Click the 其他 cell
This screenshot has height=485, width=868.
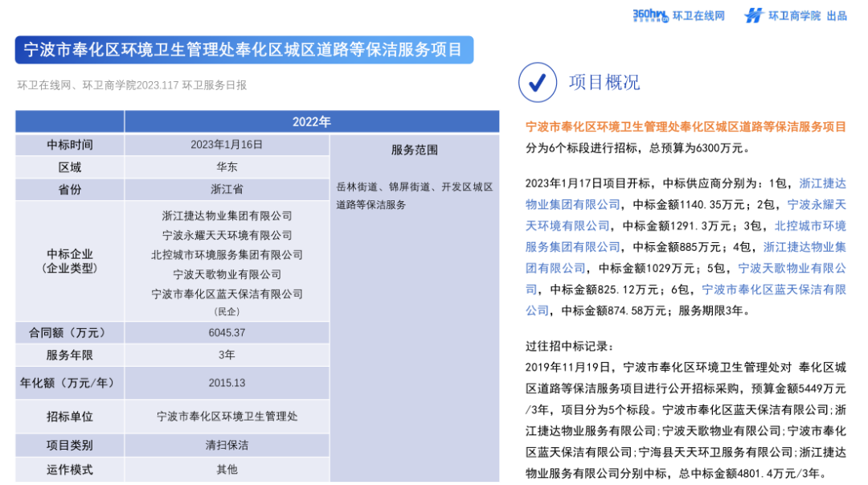227,470
